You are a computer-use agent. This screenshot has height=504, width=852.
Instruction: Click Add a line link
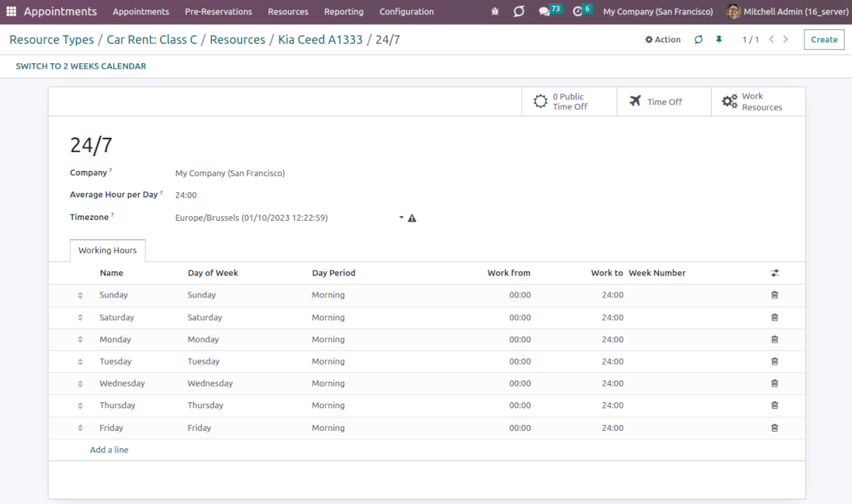109,450
